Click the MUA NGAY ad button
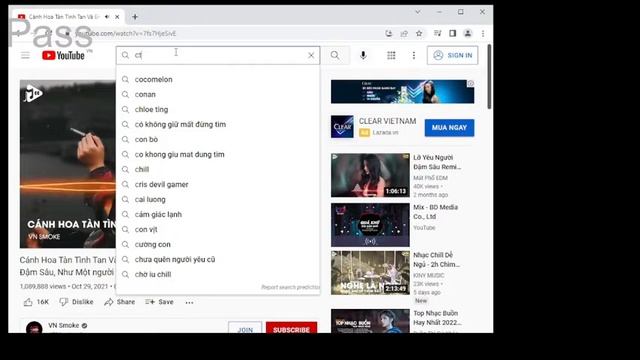This screenshot has width=640, height=360. [x=449, y=128]
